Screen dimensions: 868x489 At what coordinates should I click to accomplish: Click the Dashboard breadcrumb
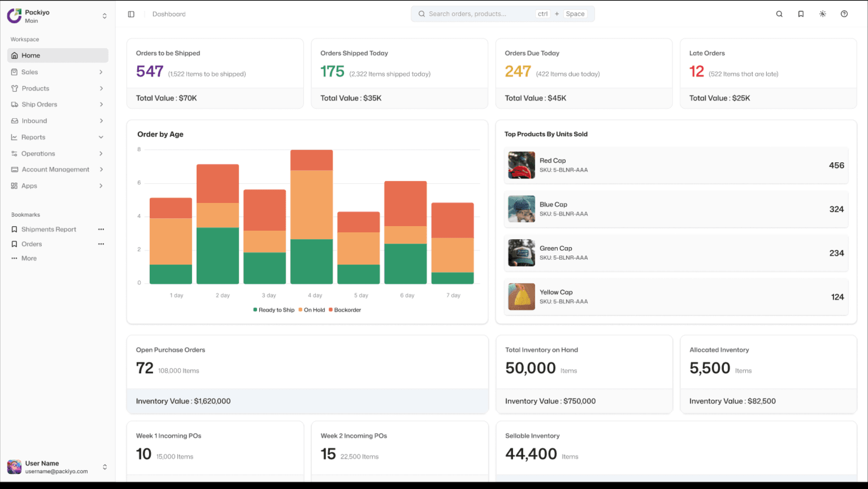pos(169,14)
